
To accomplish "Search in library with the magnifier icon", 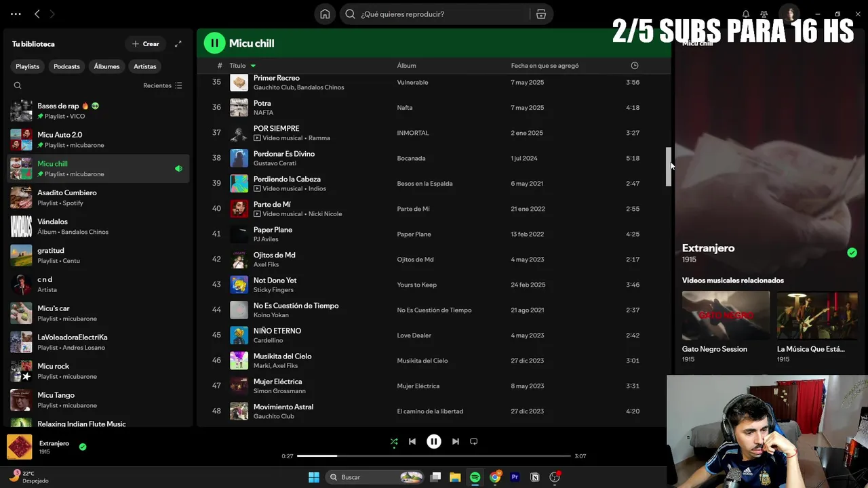I will 18,85.
